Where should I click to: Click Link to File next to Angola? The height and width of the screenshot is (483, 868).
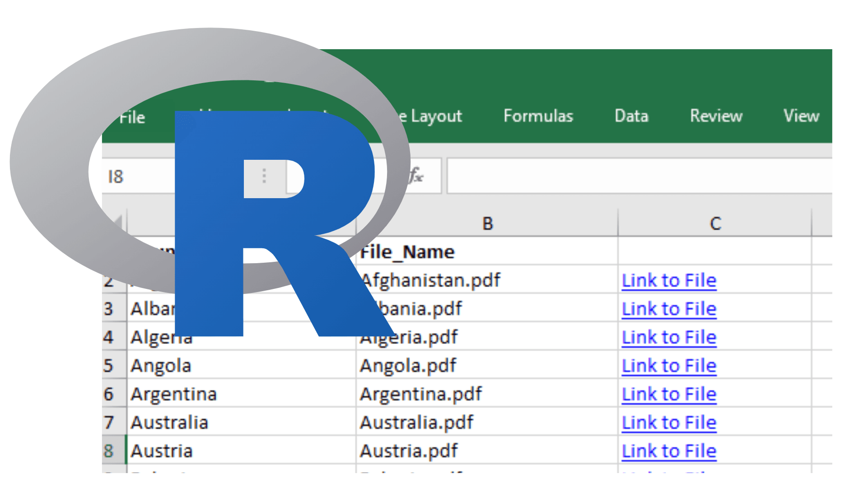pyautogui.click(x=669, y=366)
